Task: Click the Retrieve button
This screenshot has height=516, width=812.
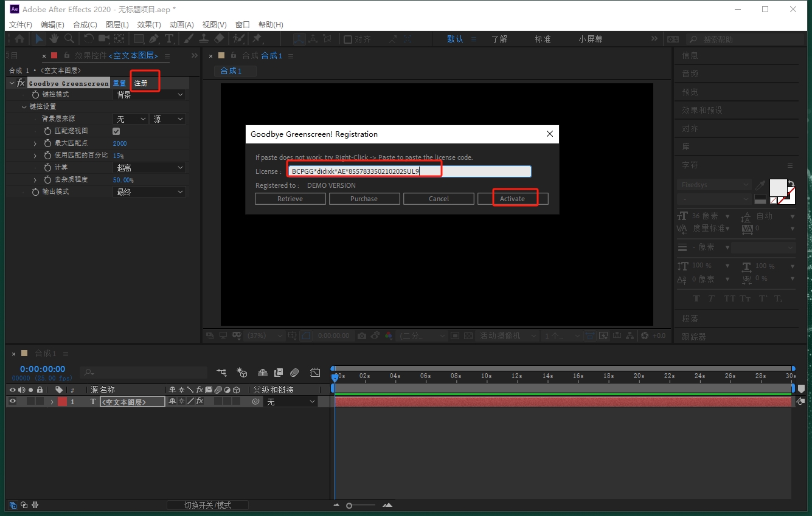Action: pyautogui.click(x=290, y=199)
